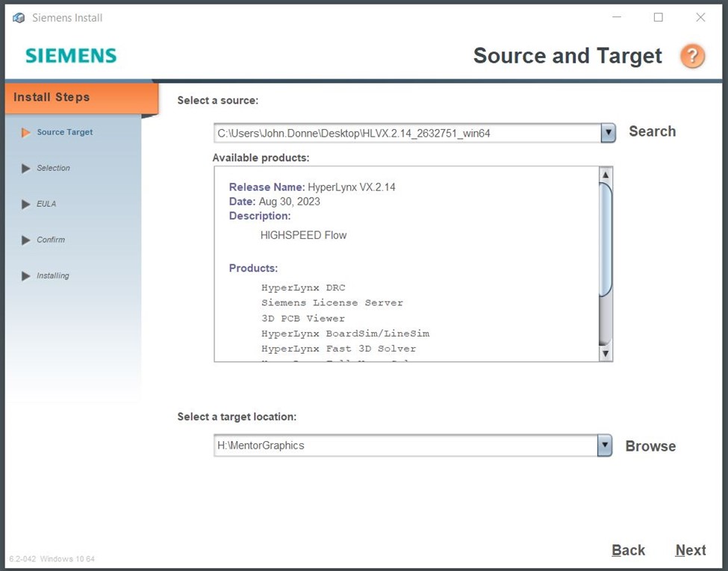Click the Release Name HyperLynx VX.2.14 text
Image resolution: width=728 pixels, height=571 pixels.
312,187
